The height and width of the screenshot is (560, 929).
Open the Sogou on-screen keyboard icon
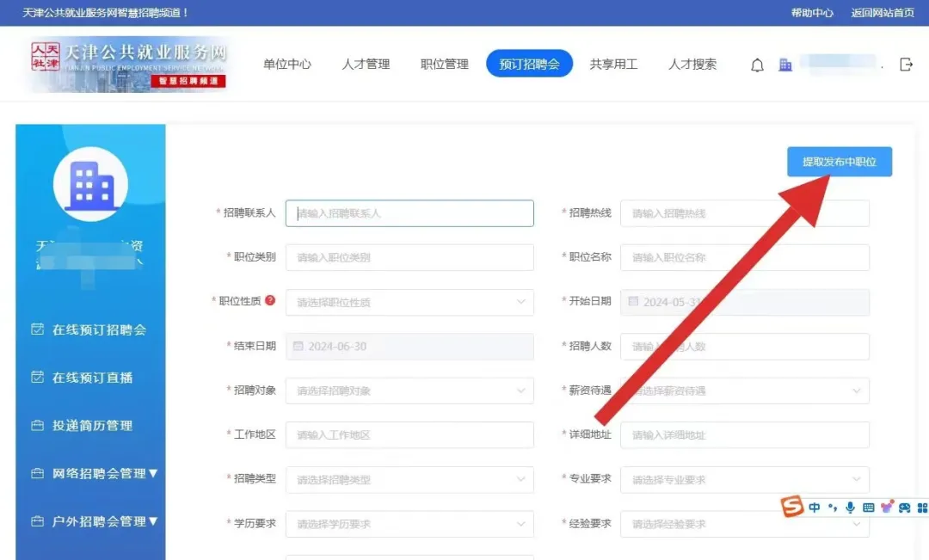tap(869, 508)
